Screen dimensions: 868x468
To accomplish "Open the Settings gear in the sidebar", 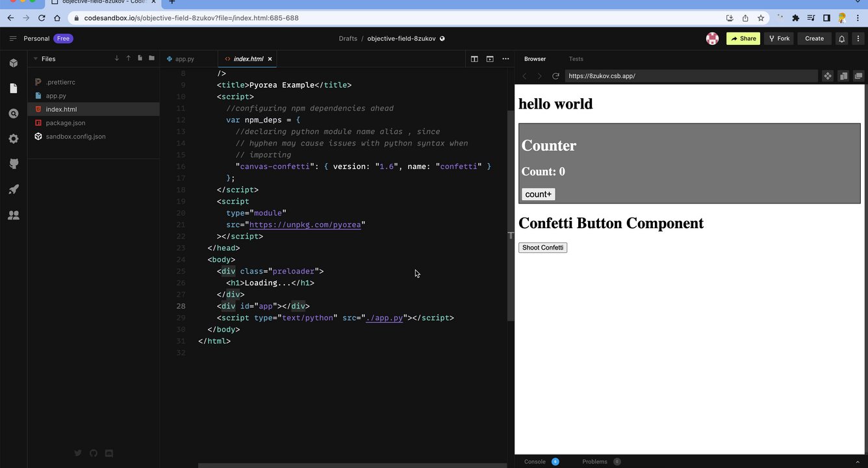I will point(14,138).
